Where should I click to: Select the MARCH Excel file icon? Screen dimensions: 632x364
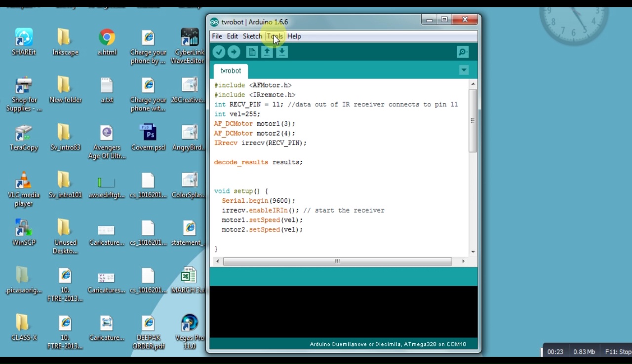[188, 280]
